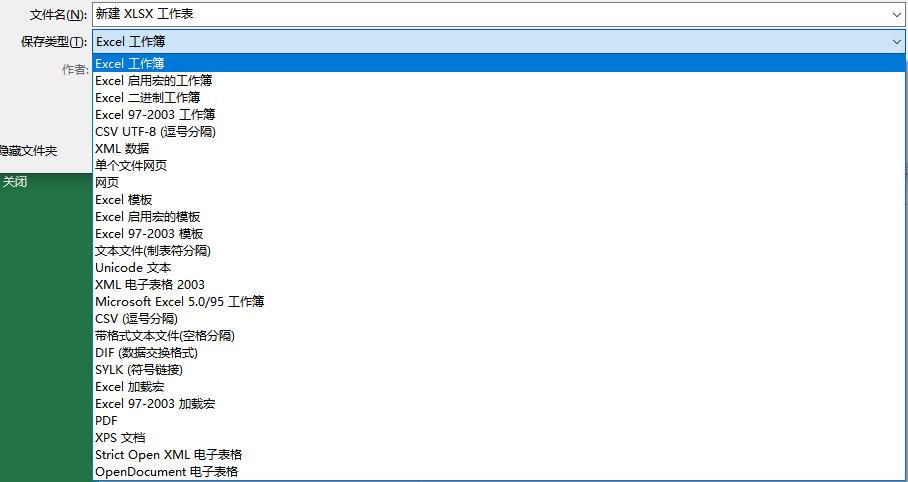Choose CSV (逗号分隔) format
Image resolution: width=908 pixels, height=482 pixels.
coord(499,318)
